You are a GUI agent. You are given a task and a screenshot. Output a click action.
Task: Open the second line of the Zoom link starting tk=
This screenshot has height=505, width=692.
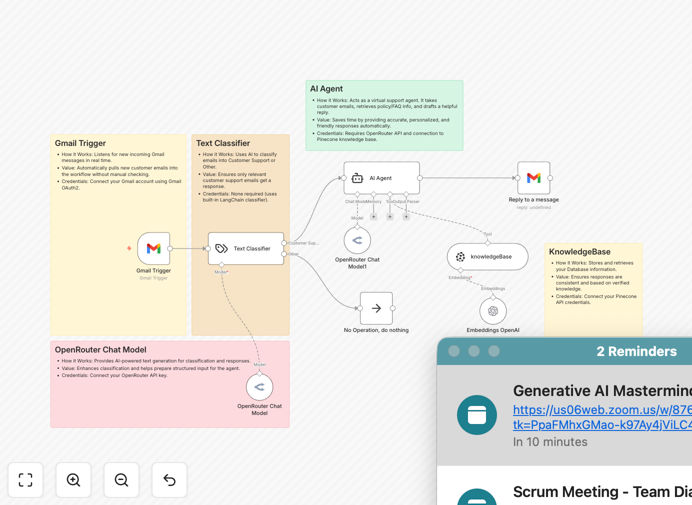tap(602, 425)
